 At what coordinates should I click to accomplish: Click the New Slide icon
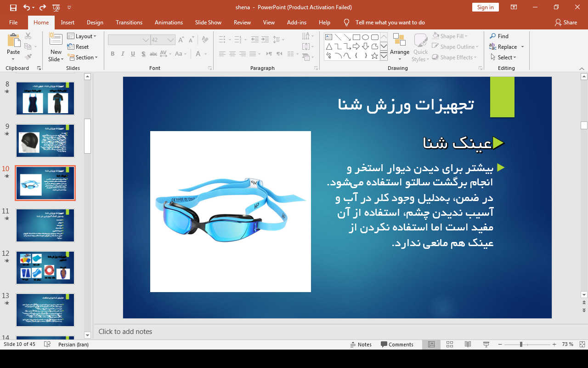56,40
